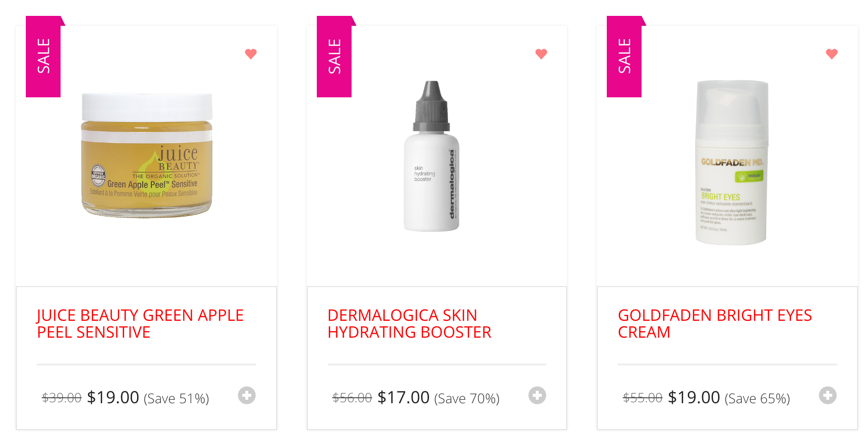Click the $17.00 sale price for Dermalogica
This screenshot has height=437, width=868.
point(404,397)
